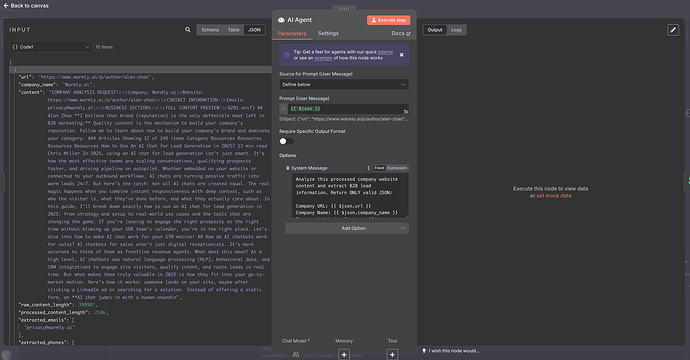Dismiss the tutorial tip with X

[401, 55]
